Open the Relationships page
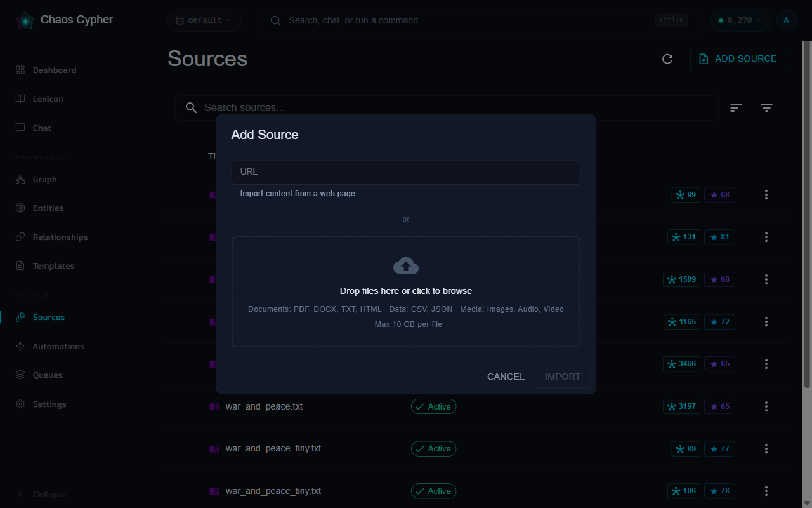This screenshot has width=812, height=508. point(60,237)
